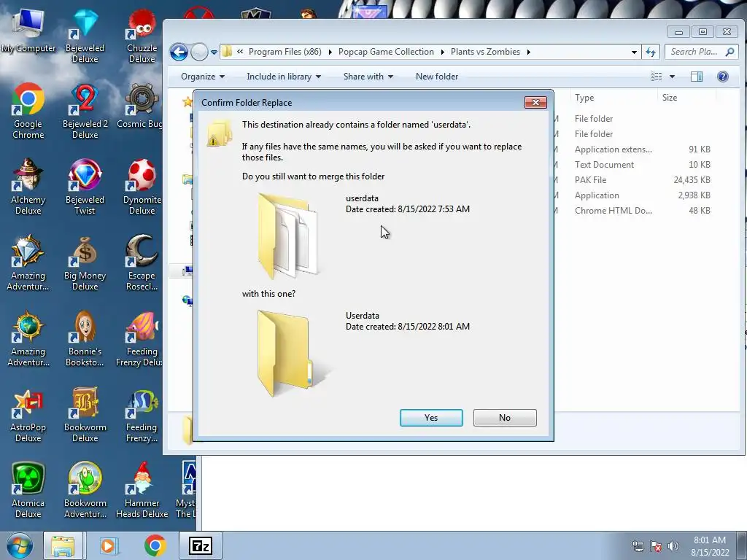The image size is (747, 560).
Task: Click Yes to merge the userdata folder
Action: [x=431, y=418]
